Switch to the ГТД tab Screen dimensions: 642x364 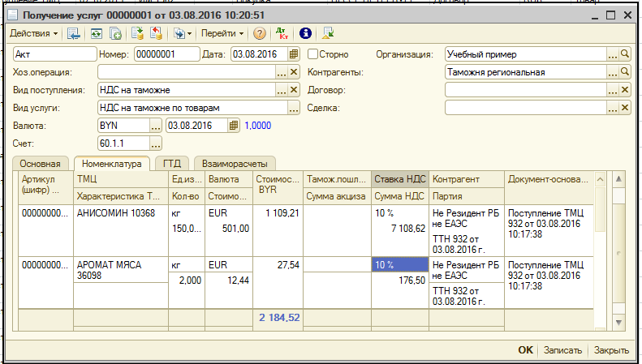point(171,163)
